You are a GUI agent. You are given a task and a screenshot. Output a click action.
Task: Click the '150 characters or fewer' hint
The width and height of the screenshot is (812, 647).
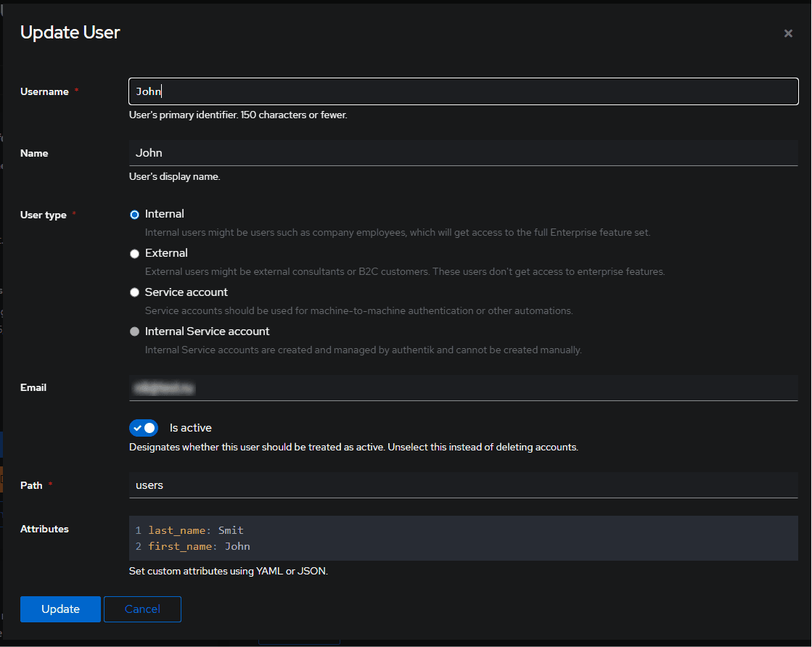coord(294,115)
